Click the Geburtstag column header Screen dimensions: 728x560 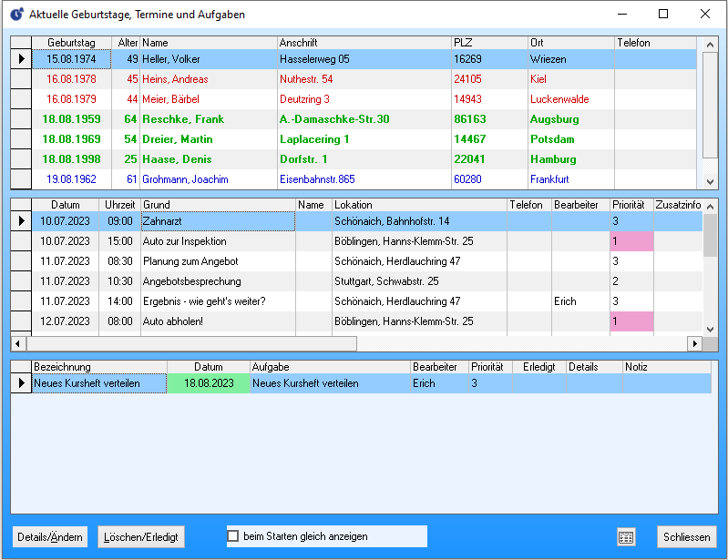[x=71, y=43]
